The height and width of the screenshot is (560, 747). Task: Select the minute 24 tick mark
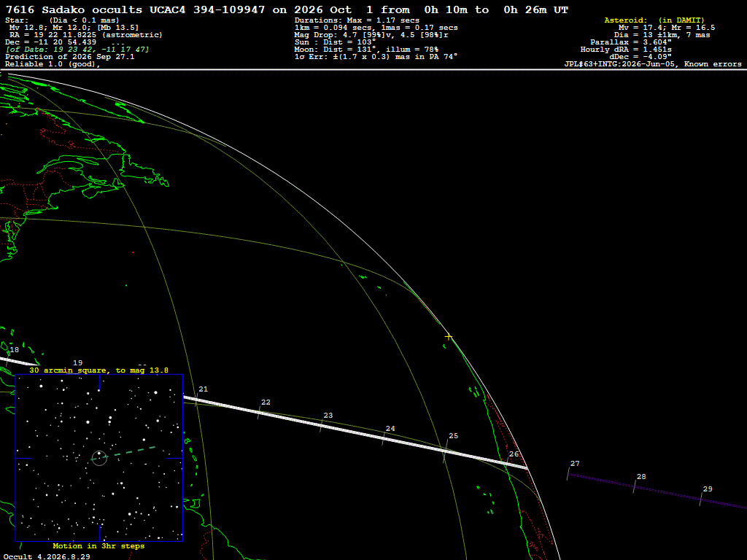384,438
